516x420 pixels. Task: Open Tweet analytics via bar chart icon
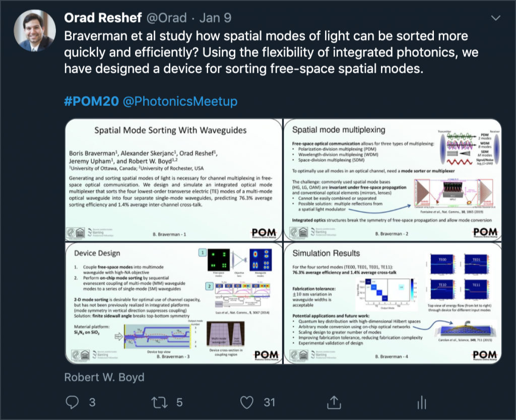pyautogui.click(x=421, y=402)
